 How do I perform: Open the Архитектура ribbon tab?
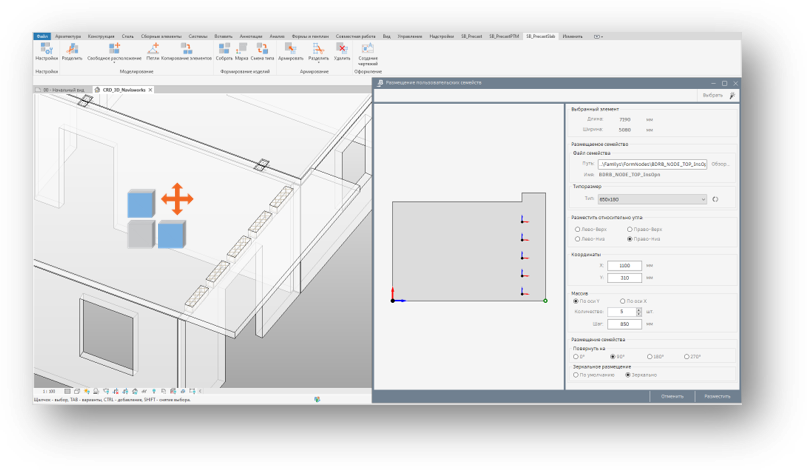pyautogui.click(x=68, y=36)
